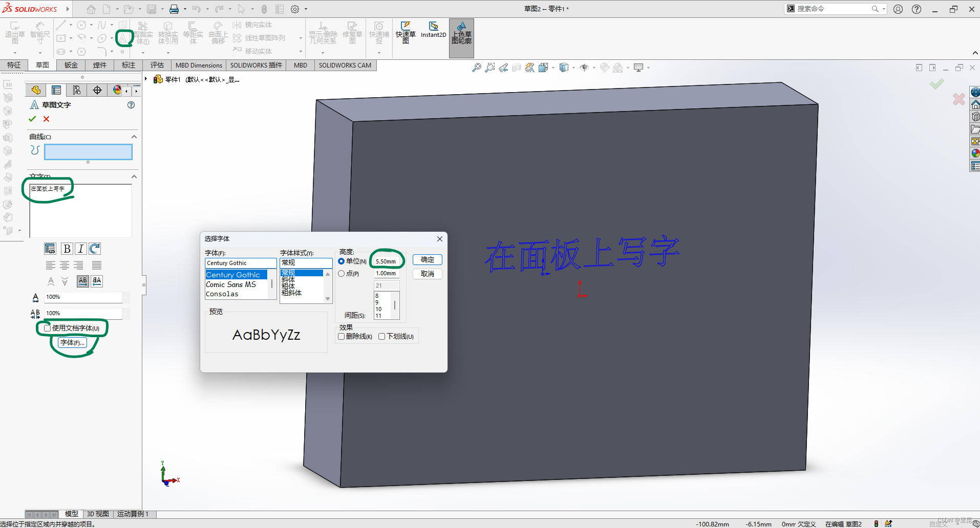980x528 pixels.
Task: Select Comic Sans MS font
Action: point(231,284)
